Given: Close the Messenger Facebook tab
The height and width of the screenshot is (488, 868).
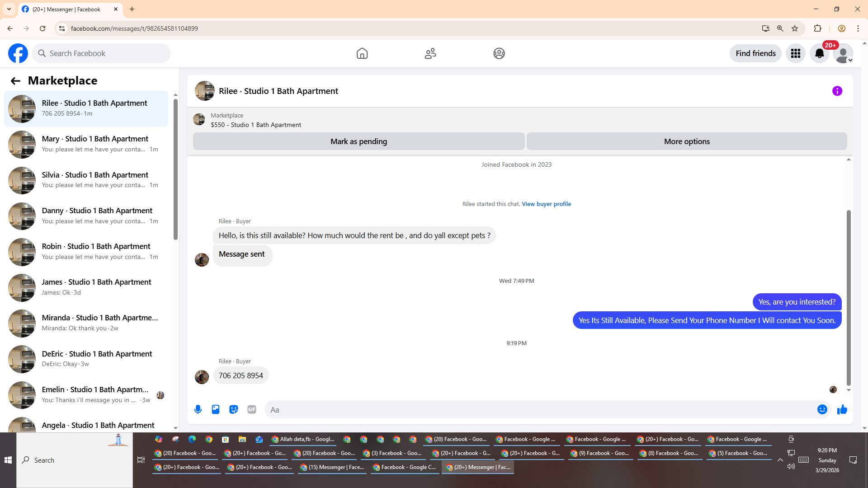Looking at the screenshot, I should pos(116,9).
